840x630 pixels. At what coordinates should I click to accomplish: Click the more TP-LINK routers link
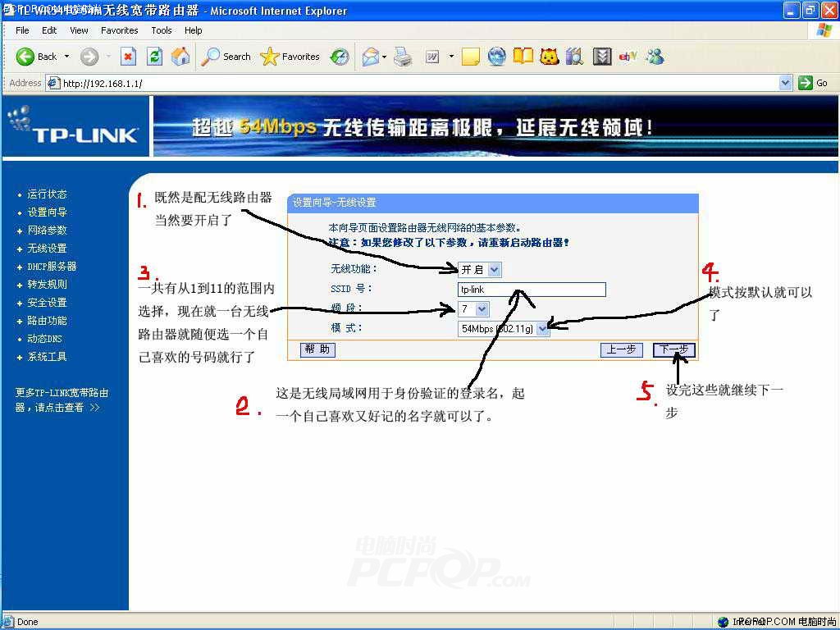pyautogui.click(x=62, y=400)
